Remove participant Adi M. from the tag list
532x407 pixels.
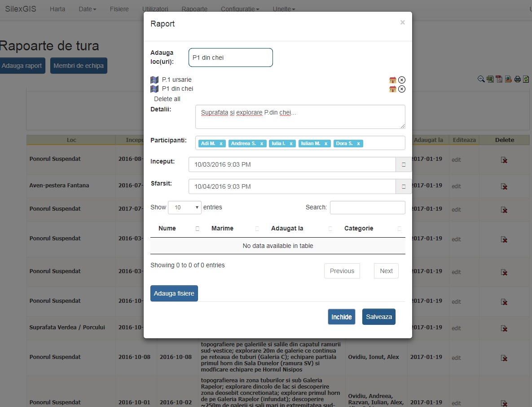[x=221, y=144]
